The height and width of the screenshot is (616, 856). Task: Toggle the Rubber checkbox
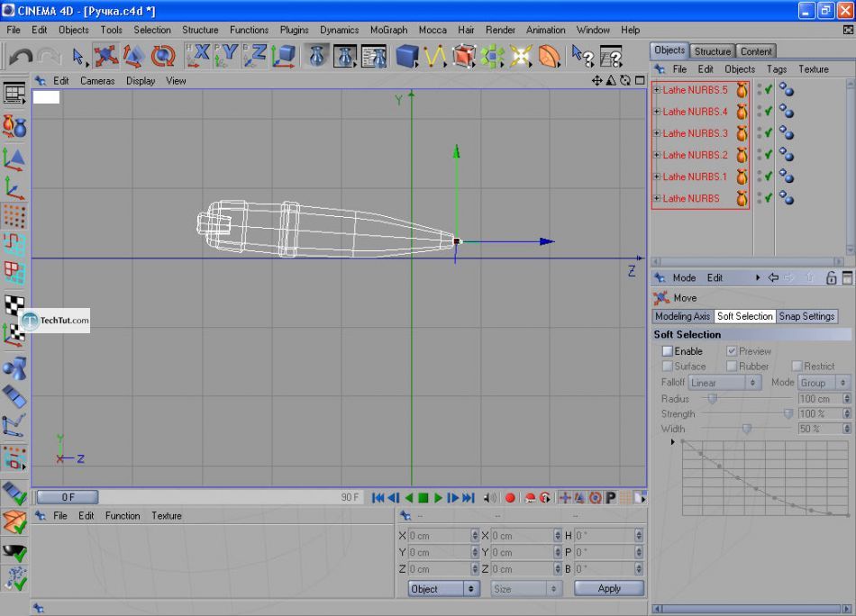(x=732, y=367)
